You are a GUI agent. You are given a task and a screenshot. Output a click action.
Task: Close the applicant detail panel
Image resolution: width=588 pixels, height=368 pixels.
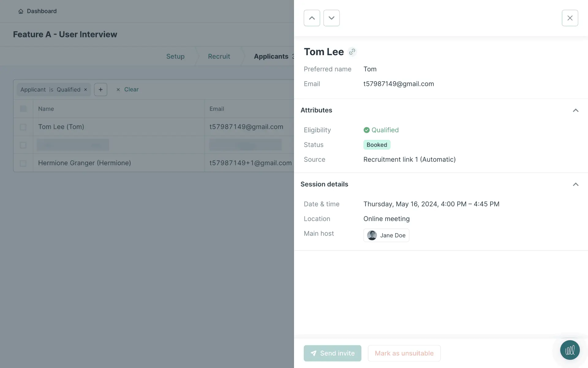pos(570,18)
